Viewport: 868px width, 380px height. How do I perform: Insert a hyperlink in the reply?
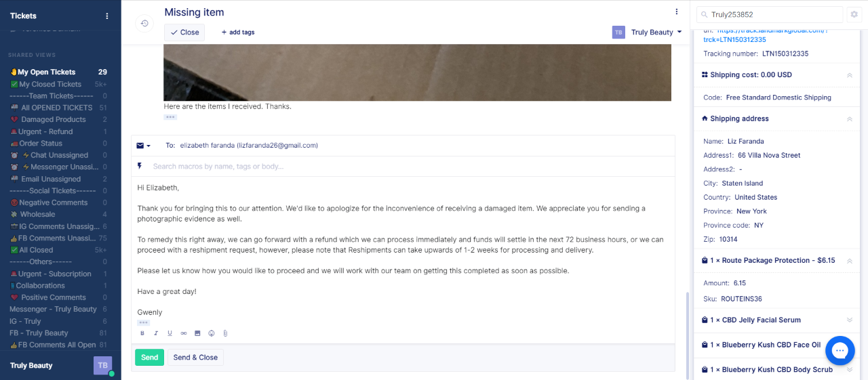click(x=183, y=333)
